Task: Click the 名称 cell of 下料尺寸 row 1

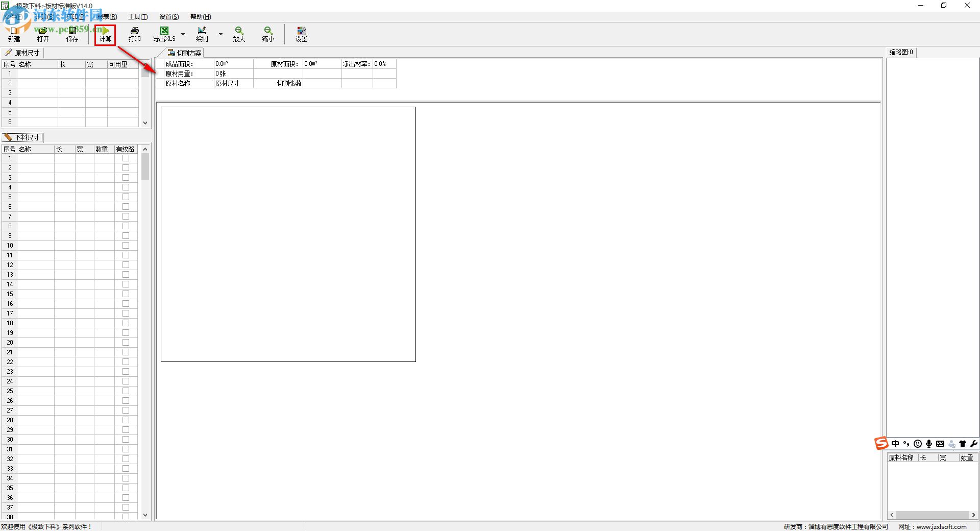Action: 36,158
